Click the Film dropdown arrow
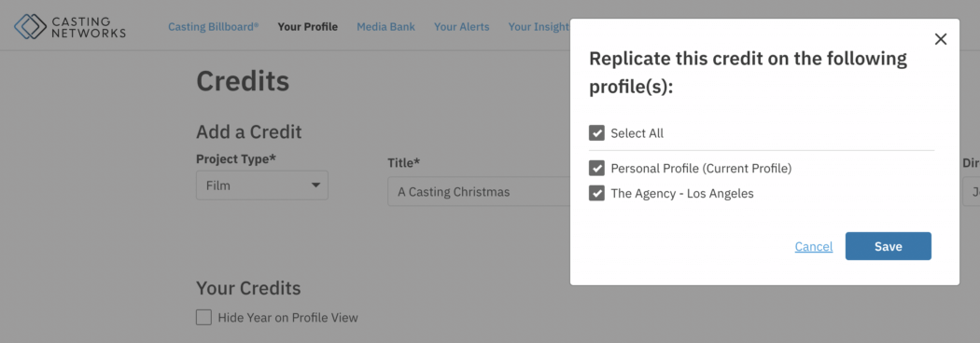 coord(315,185)
